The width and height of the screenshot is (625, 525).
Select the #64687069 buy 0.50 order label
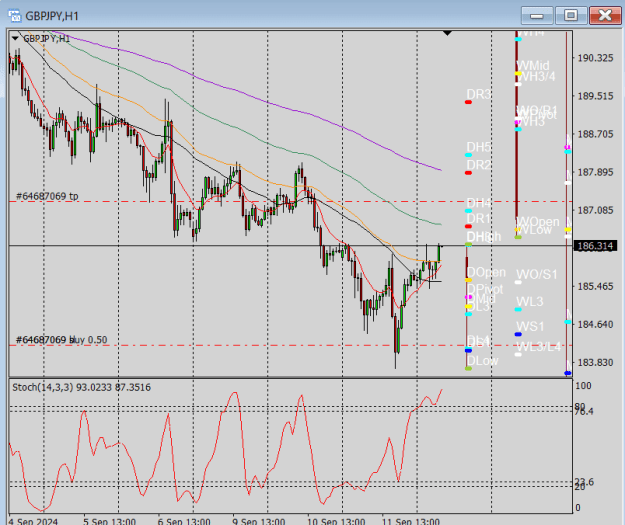pyautogui.click(x=61, y=340)
